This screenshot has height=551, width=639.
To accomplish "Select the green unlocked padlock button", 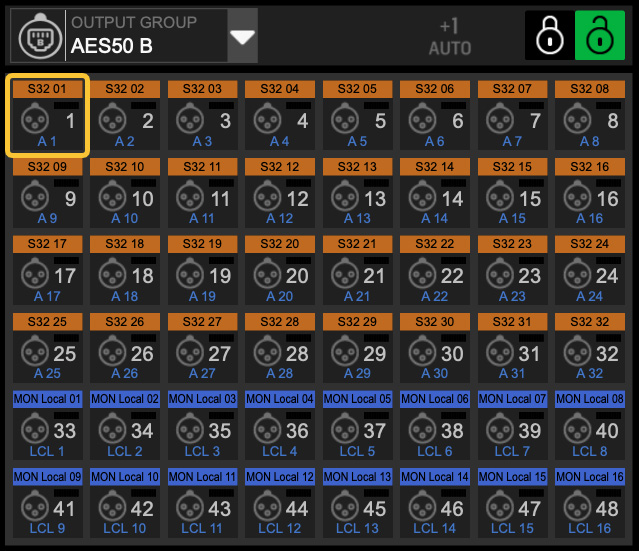I will click(x=599, y=36).
